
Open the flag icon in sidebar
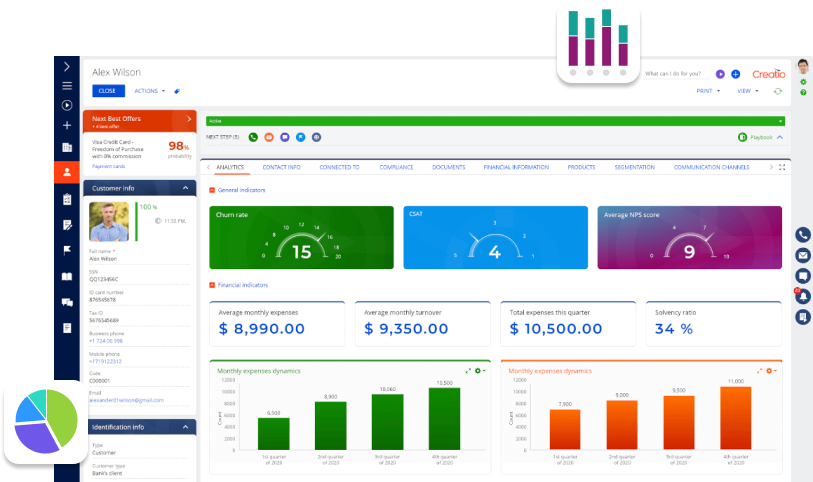67,250
